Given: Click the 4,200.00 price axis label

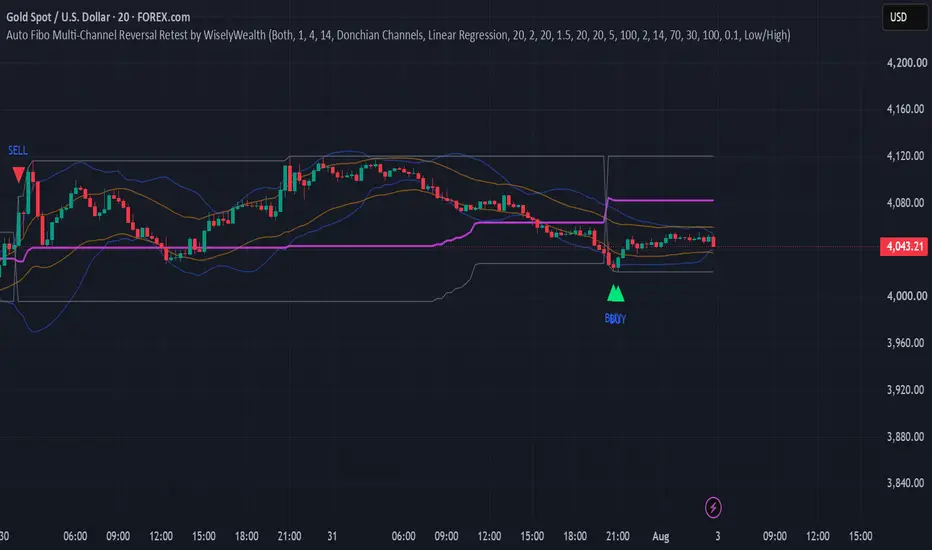Looking at the screenshot, I should [906, 62].
